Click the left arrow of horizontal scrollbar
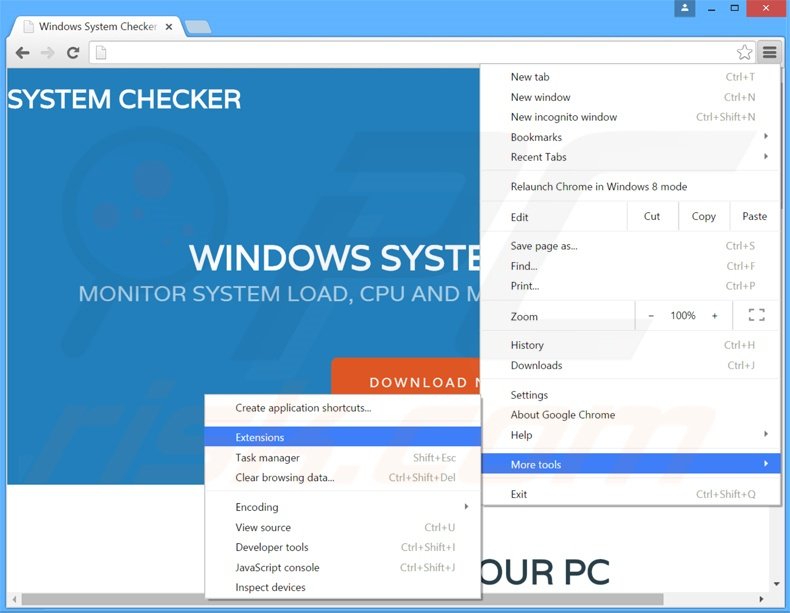Image resolution: width=790 pixels, height=613 pixels. [14, 599]
